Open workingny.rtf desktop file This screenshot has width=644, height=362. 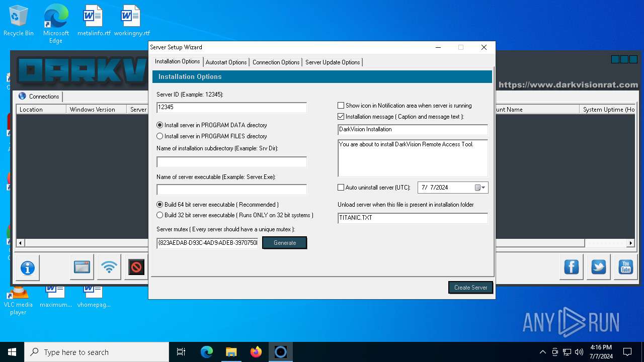point(132,21)
